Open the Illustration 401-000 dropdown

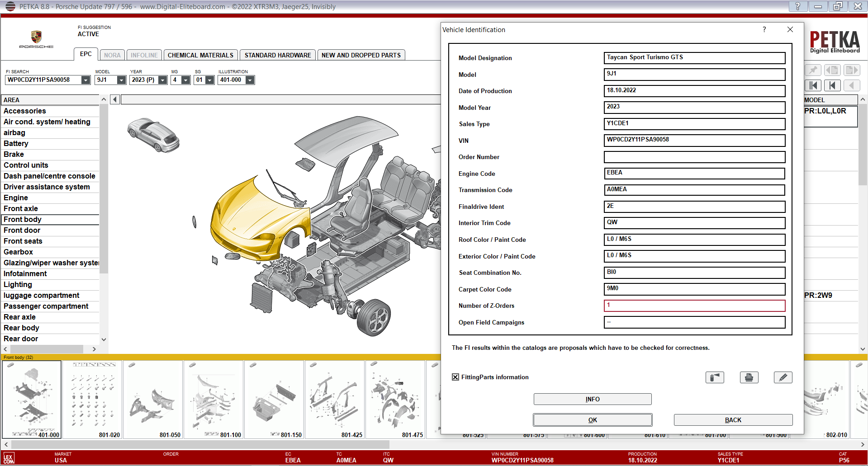coord(250,80)
